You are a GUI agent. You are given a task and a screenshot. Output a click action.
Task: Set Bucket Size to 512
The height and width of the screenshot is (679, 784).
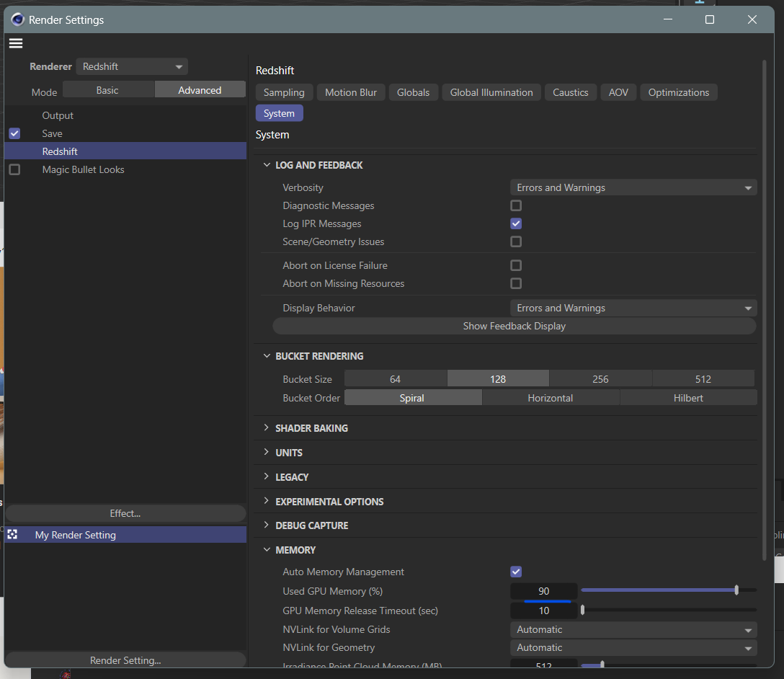pos(703,379)
